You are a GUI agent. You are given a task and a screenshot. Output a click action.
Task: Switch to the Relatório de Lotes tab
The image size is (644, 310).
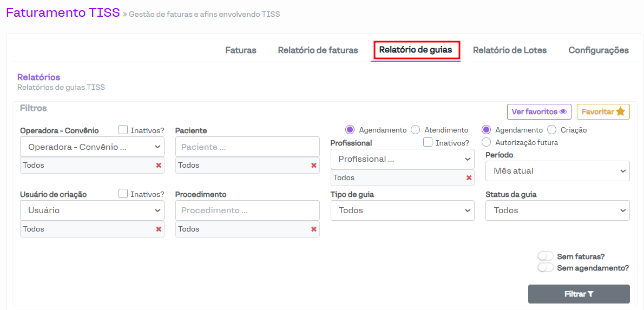click(510, 50)
